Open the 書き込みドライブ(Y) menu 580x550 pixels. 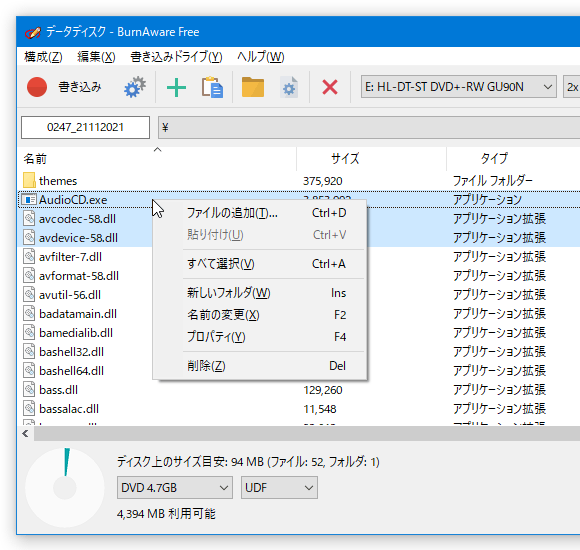(176, 57)
